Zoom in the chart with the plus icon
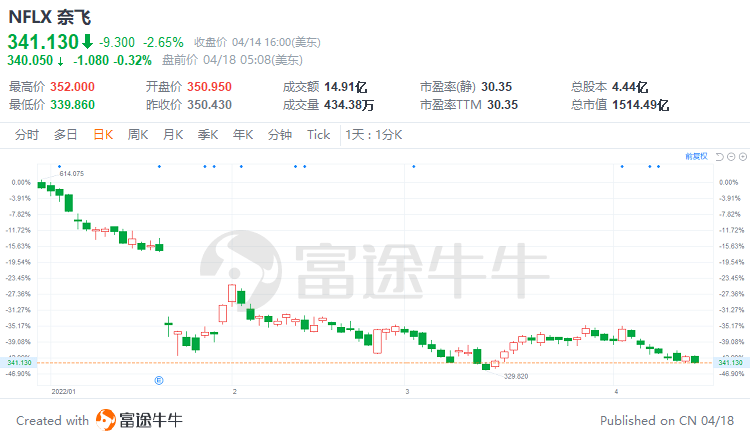The image size is (750, 441). point(743,157)
